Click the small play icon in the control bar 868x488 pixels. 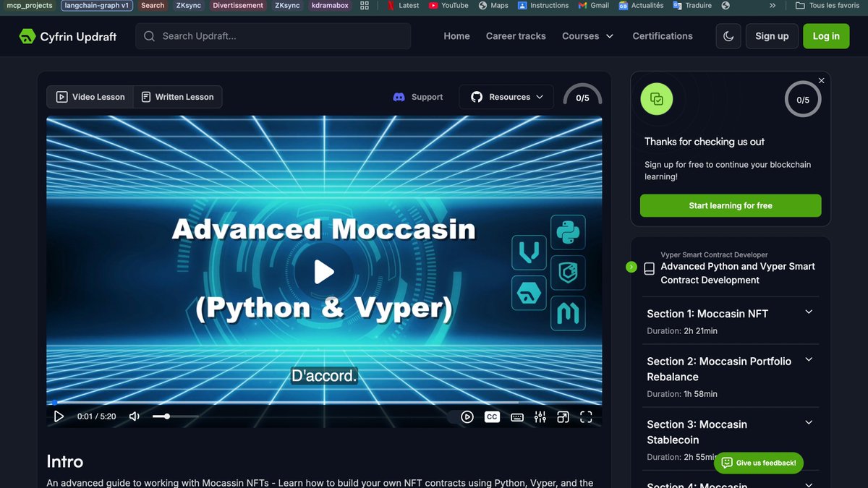tap(59, 416)
